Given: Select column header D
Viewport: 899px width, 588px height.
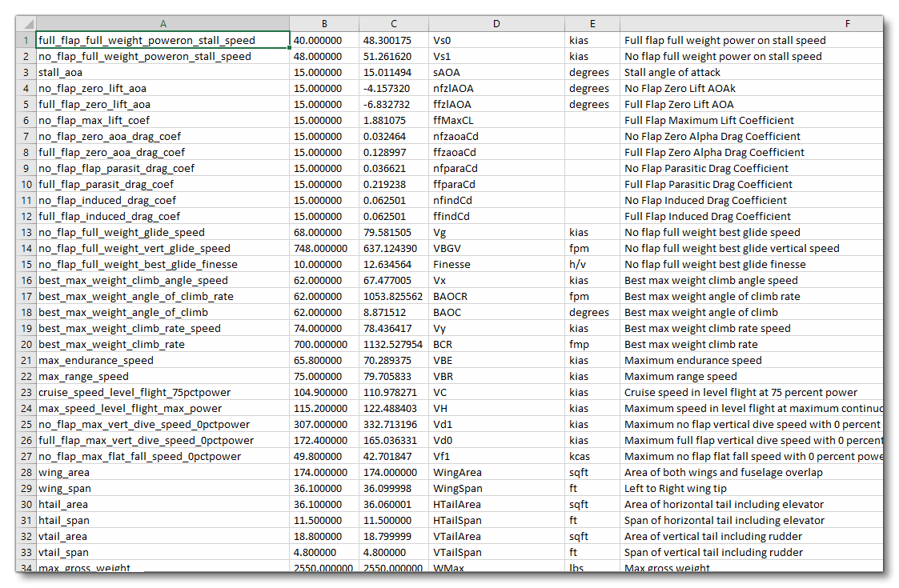Looking at the screenshot, I should 496,23.
